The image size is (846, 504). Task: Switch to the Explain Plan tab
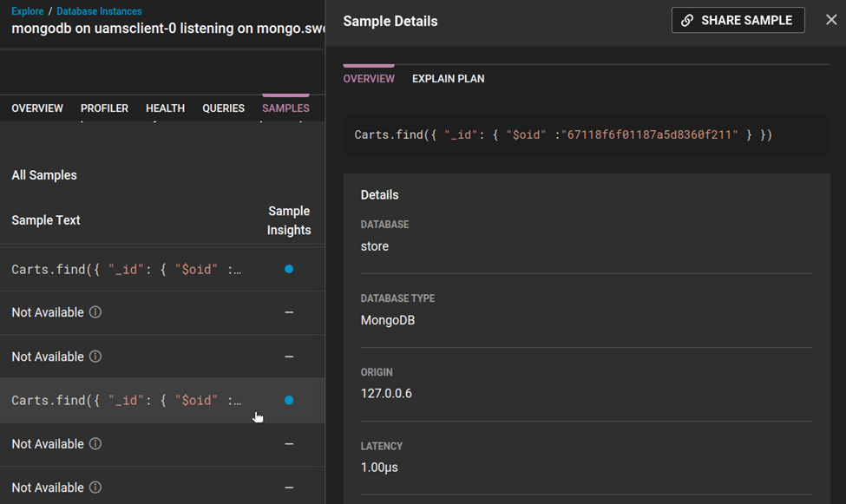click(x=448, y=79)
